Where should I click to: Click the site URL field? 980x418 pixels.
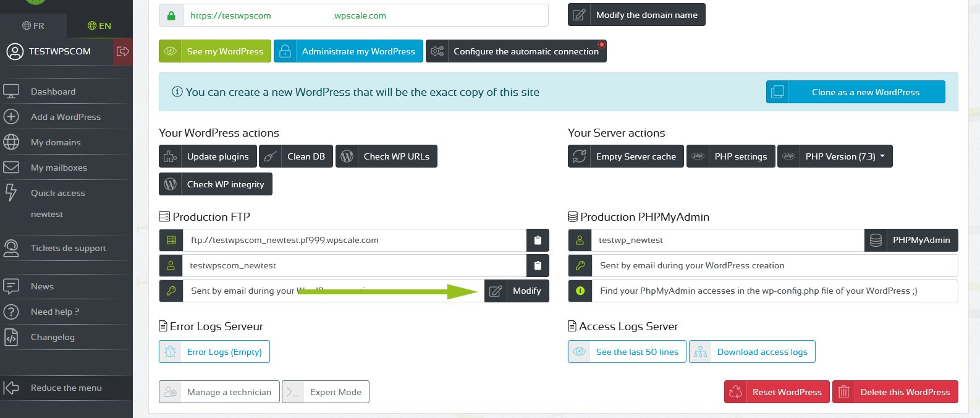365,15
